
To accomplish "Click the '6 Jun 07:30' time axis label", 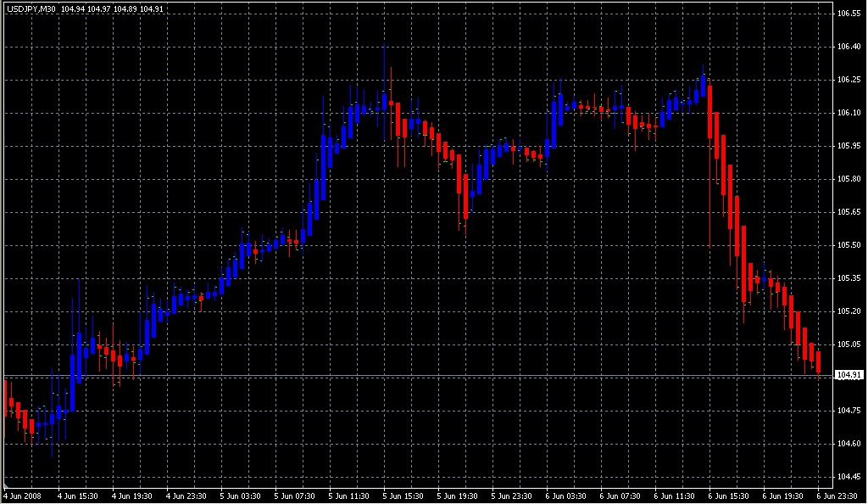I will 620,496.
